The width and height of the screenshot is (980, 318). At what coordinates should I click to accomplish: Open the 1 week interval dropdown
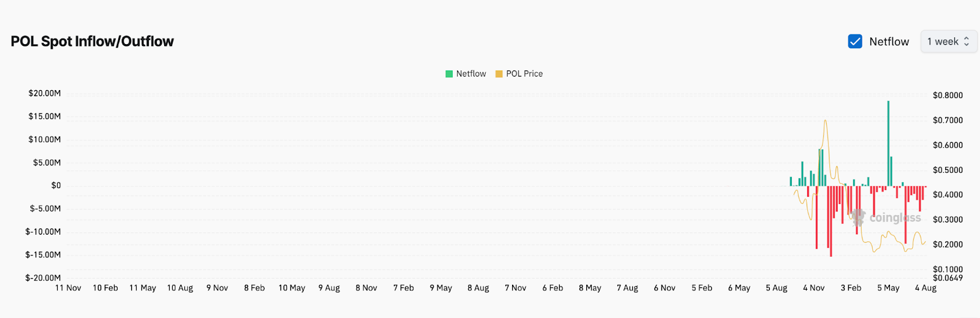coord(948,42)
